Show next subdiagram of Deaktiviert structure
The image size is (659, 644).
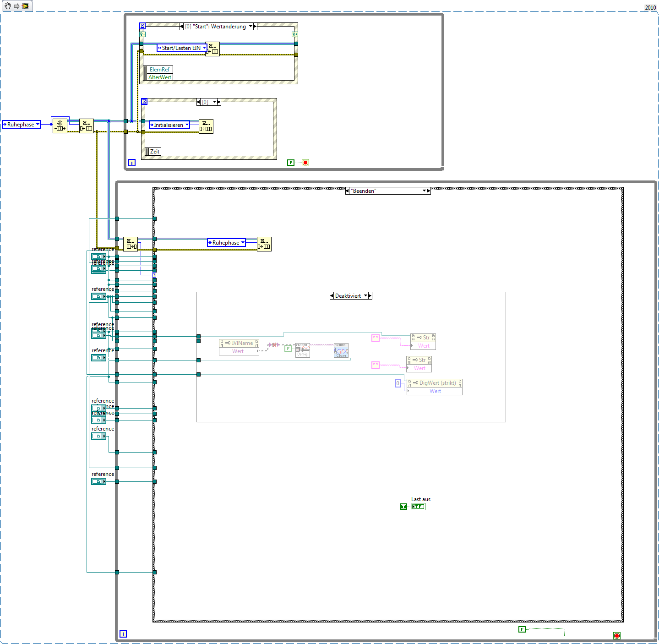370,296
